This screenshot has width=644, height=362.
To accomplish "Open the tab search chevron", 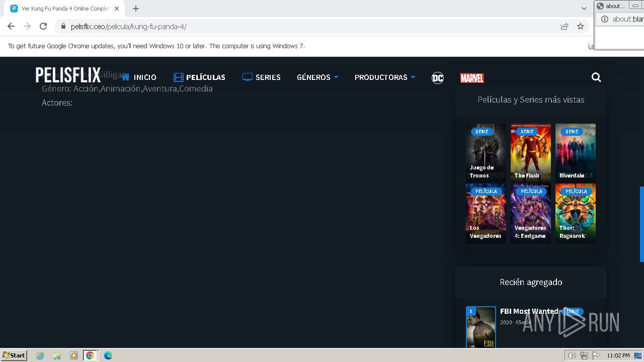I will pyautogui.click(x=584, y=9).
